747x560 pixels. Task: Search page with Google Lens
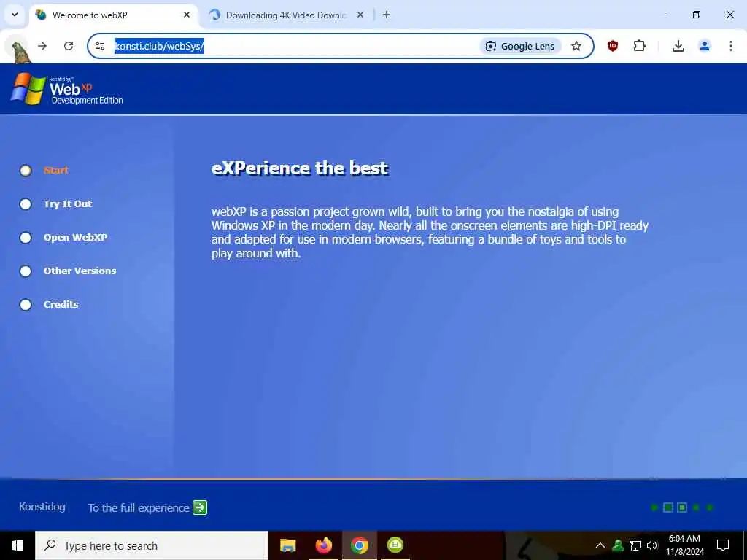click(x=519, y=46)
